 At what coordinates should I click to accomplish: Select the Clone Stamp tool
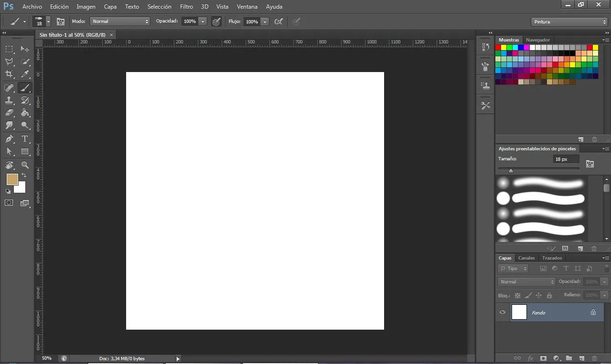pyautogui.click(x=9, y=100)
